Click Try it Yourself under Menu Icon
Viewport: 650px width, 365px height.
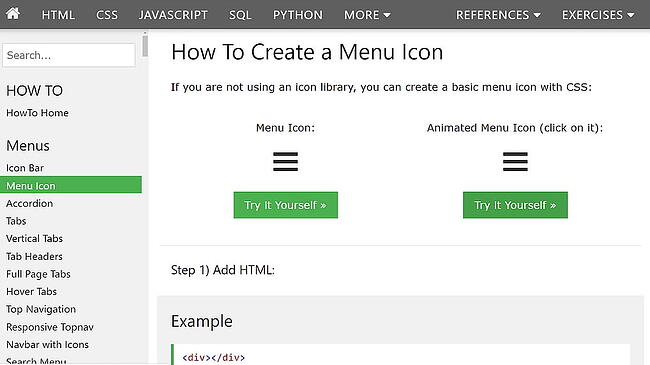pos(286,205)
